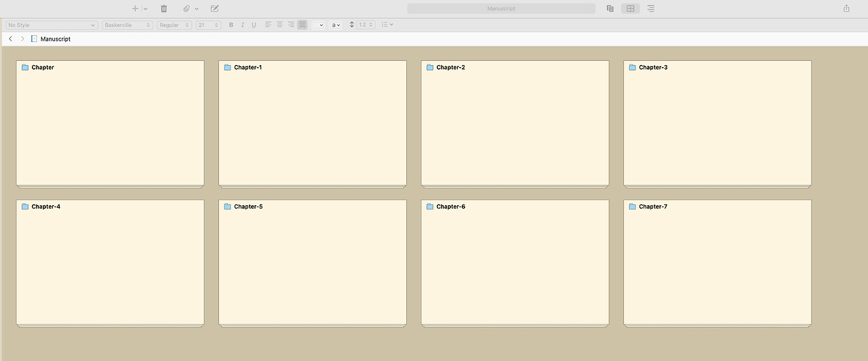The width and height of the screenshot is (868, 361).
Task: Click the trash icon in the toolbar
Action: 163,9
